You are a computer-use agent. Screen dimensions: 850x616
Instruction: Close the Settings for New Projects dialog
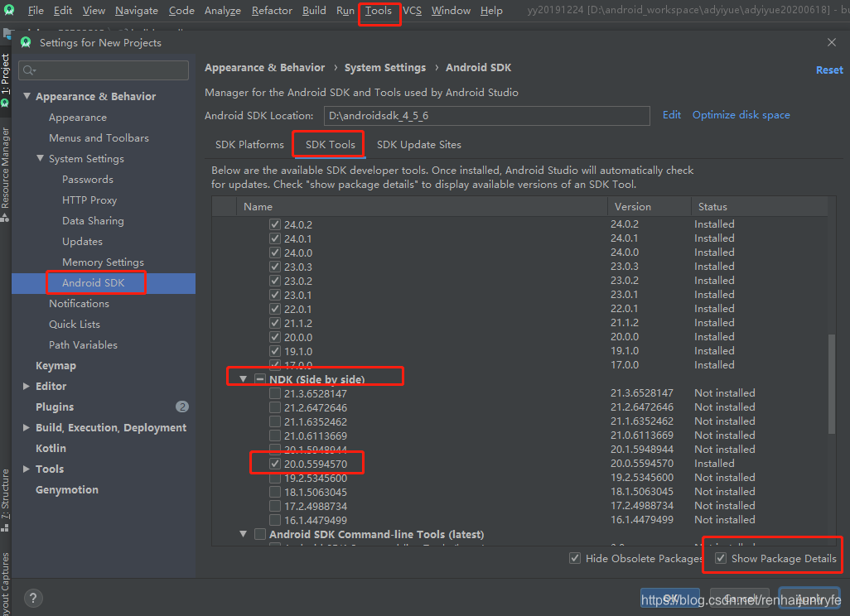click(x=832, y=42)
